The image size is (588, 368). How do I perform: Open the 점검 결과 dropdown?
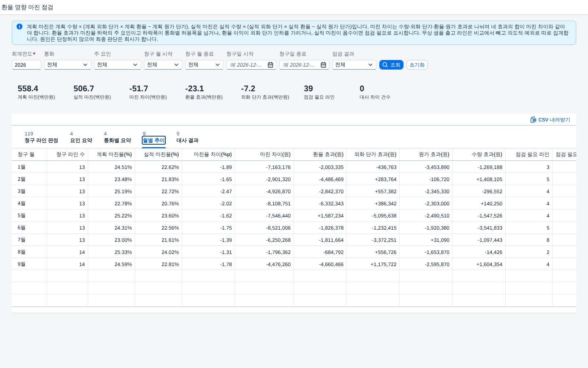(x=354, y=65)
